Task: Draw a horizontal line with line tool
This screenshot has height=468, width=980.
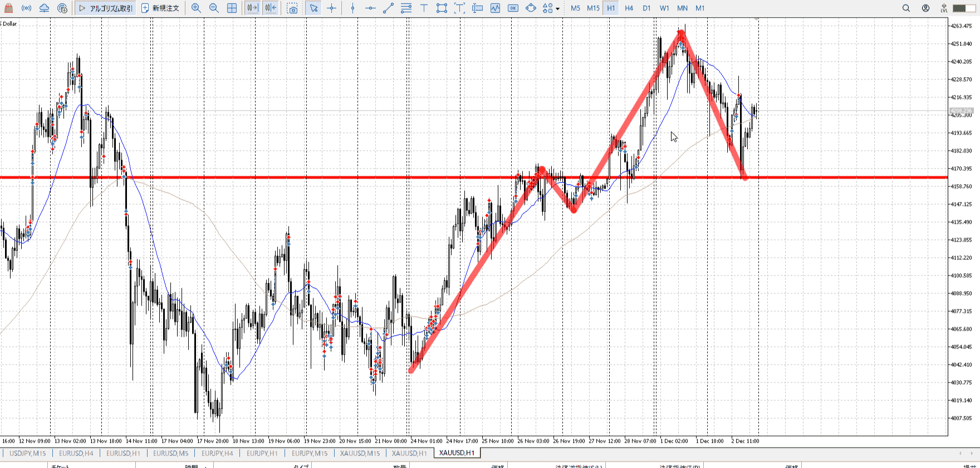Action: (370, 8)
